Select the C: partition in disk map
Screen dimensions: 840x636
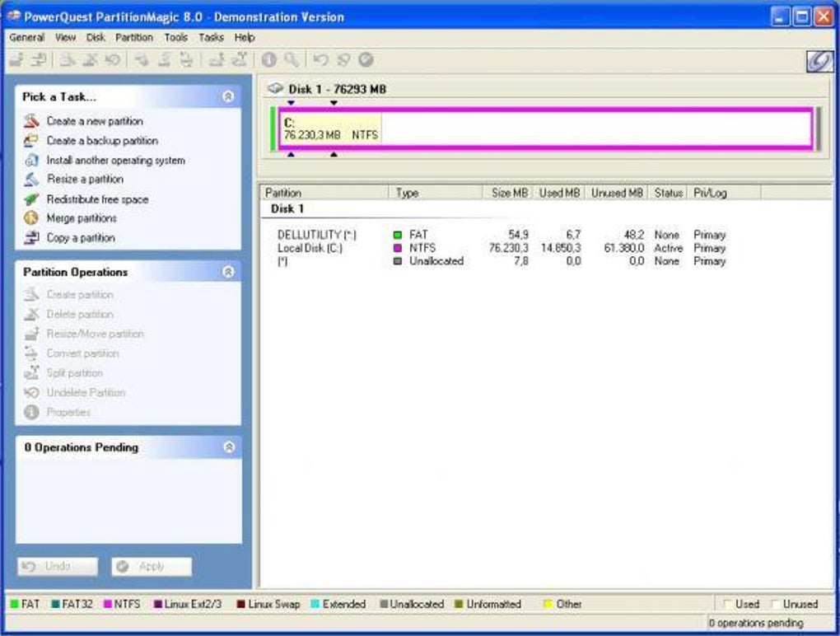[x=545, y=129]
